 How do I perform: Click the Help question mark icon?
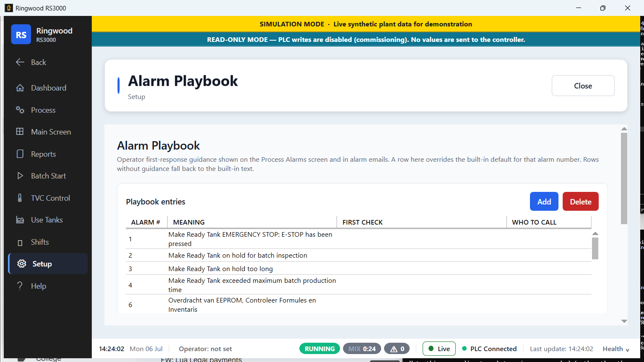click(20, 286)
